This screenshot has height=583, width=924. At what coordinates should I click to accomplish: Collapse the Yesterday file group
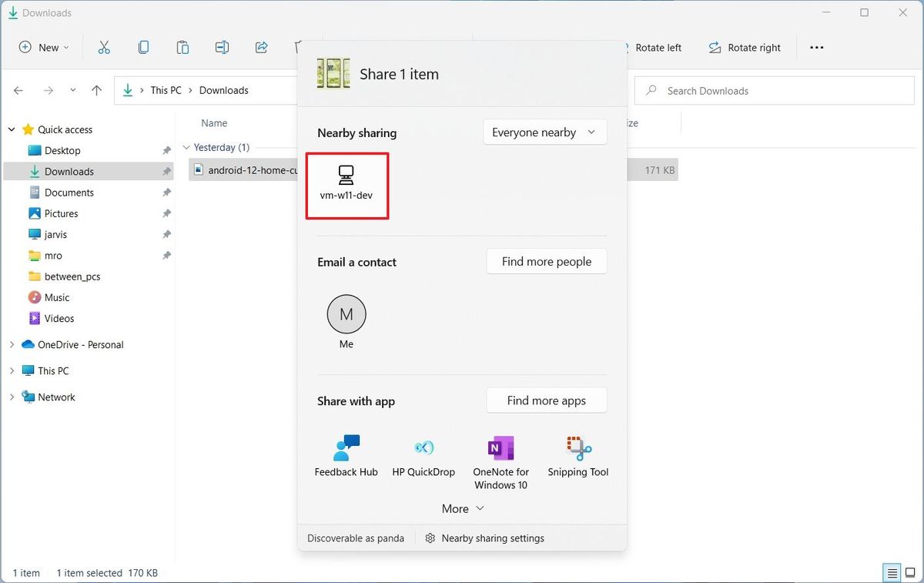[x=186, y=147]
